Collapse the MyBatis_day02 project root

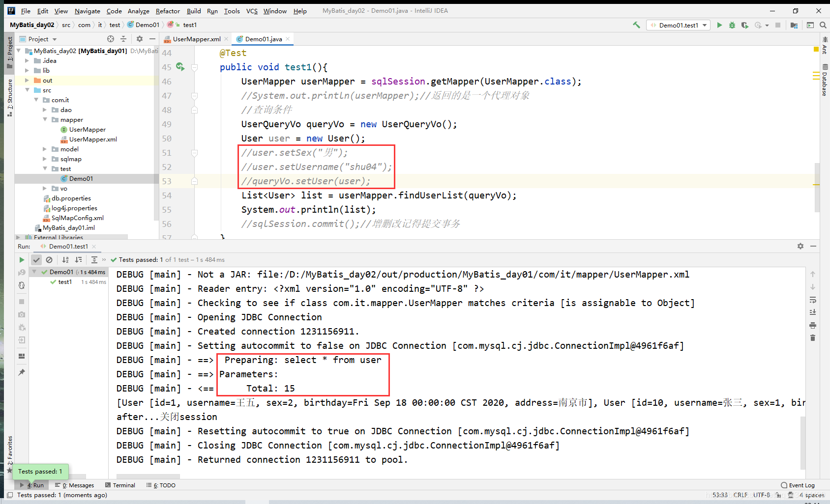click(19, 51)
